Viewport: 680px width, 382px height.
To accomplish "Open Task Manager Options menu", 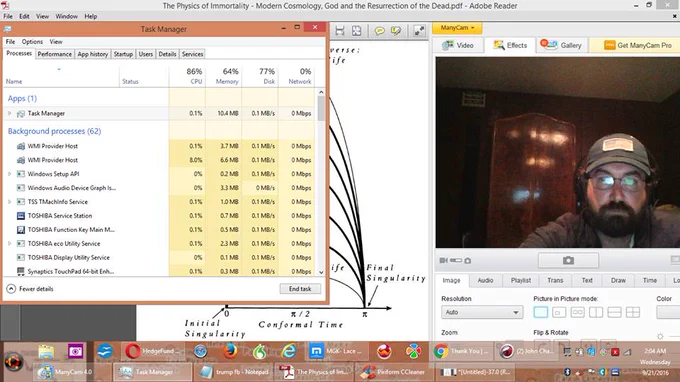I will coord(32,42).
